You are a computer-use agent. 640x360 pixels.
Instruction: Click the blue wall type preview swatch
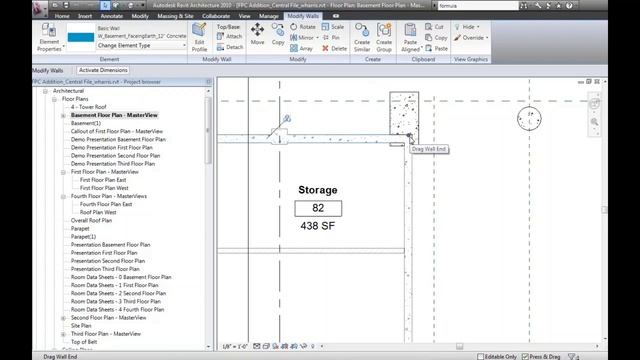tap(81, 37)
